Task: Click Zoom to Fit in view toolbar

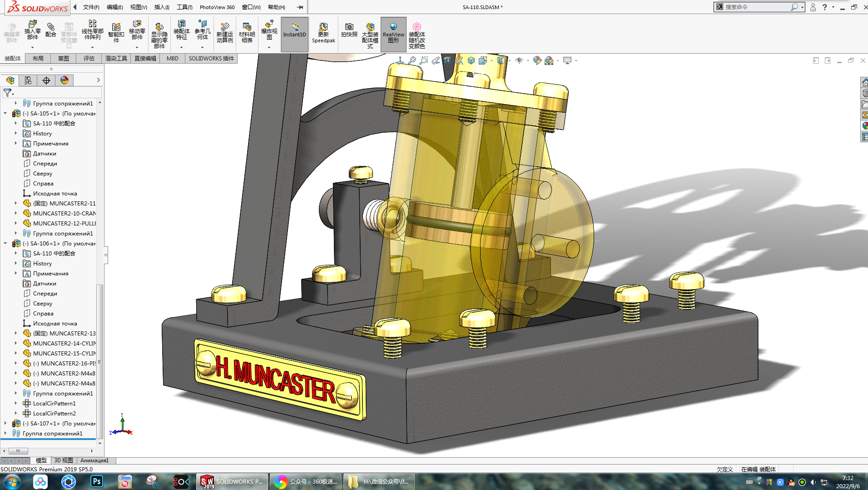Action: (412, 60)
